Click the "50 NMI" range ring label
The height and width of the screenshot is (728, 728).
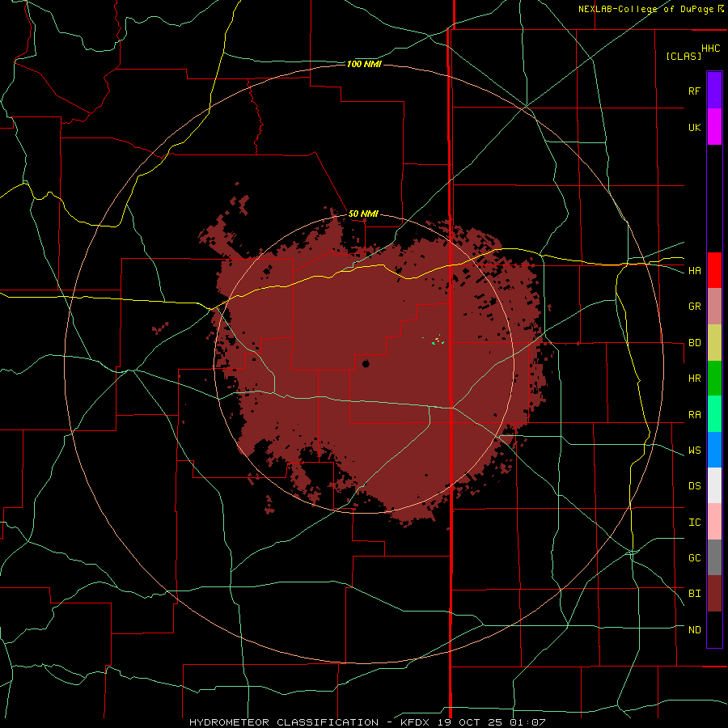point(363,214)
